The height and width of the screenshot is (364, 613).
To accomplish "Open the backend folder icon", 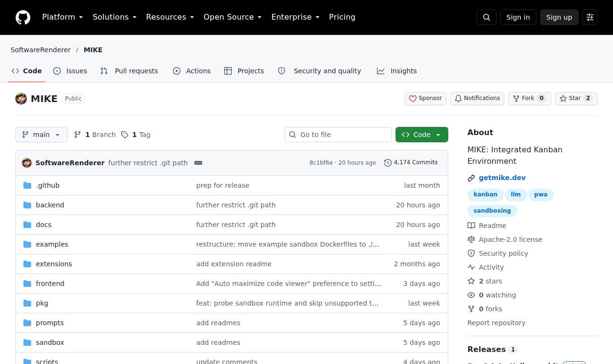I will (27, 205).
